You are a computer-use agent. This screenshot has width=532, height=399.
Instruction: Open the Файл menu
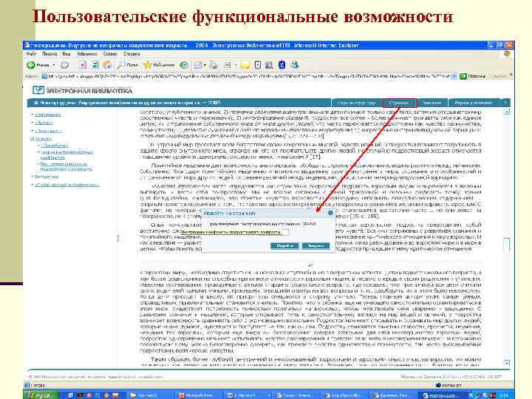click(x=31, y=54)
